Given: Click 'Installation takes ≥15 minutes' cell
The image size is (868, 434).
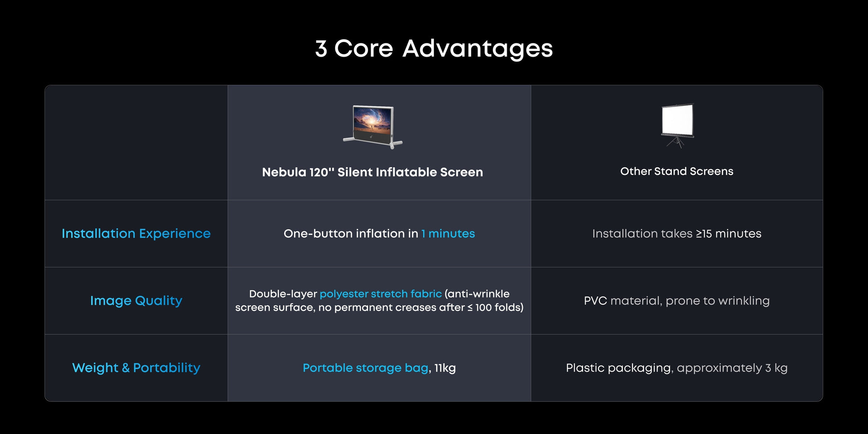Looking at the screenshot, I should tap(677, 234).
